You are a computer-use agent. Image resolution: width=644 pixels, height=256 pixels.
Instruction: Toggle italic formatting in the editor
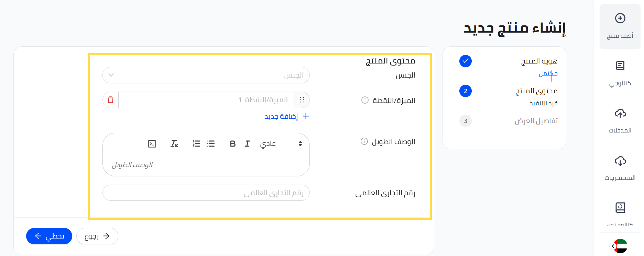pos(247,144)
